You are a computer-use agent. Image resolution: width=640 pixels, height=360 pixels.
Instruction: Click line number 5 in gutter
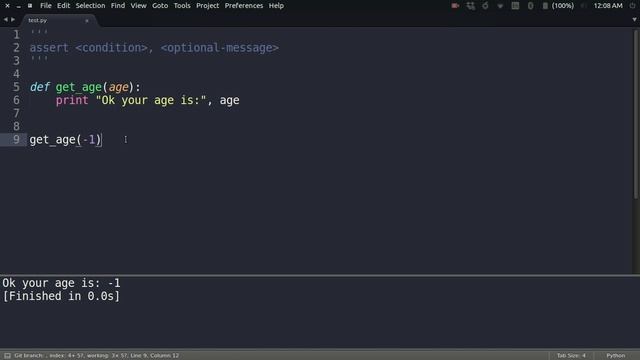pos(16,87)
